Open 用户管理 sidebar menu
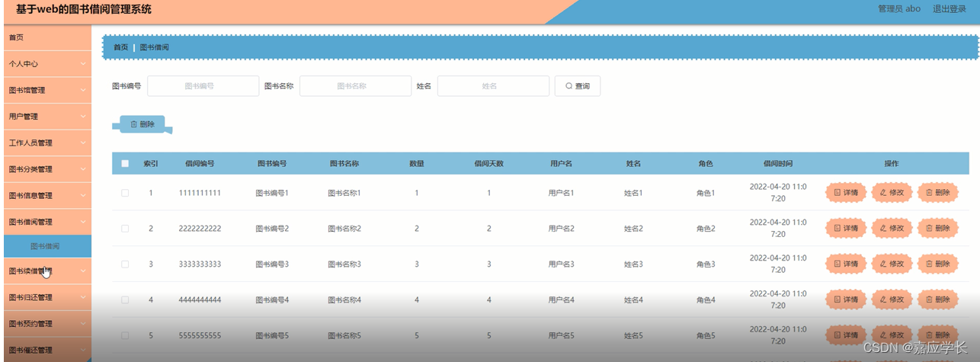Viewport: 980px width, 362px height. tap(46, 117)
